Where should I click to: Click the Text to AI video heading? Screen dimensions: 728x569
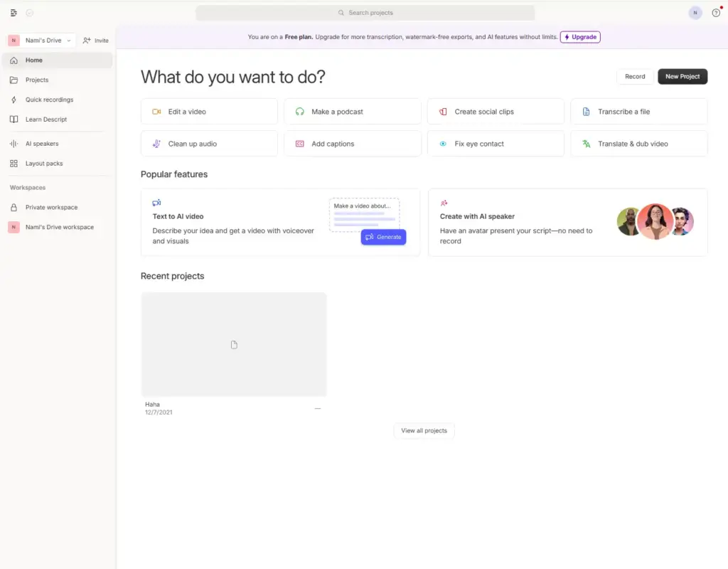(178, 216)
